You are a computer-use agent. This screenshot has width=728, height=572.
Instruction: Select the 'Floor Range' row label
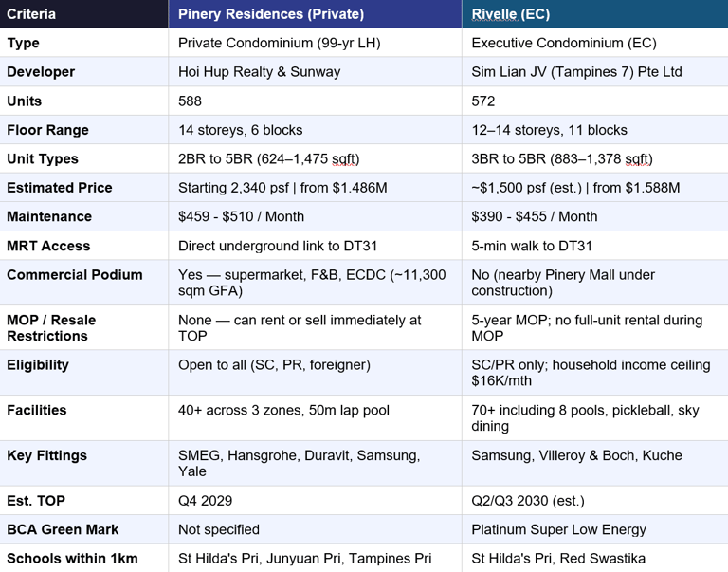point(84,130)
